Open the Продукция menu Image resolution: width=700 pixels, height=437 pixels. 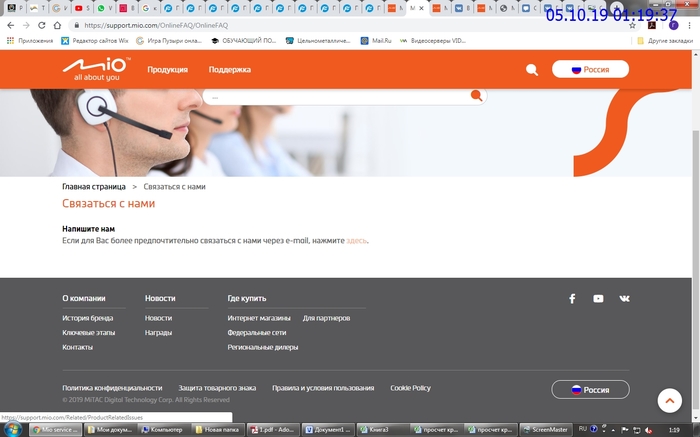tap(167, 70)
